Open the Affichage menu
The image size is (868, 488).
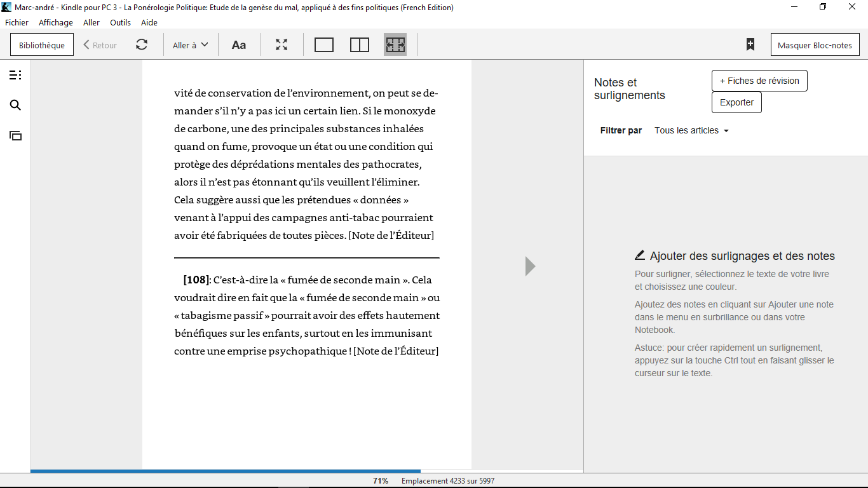tap(56, 22)
